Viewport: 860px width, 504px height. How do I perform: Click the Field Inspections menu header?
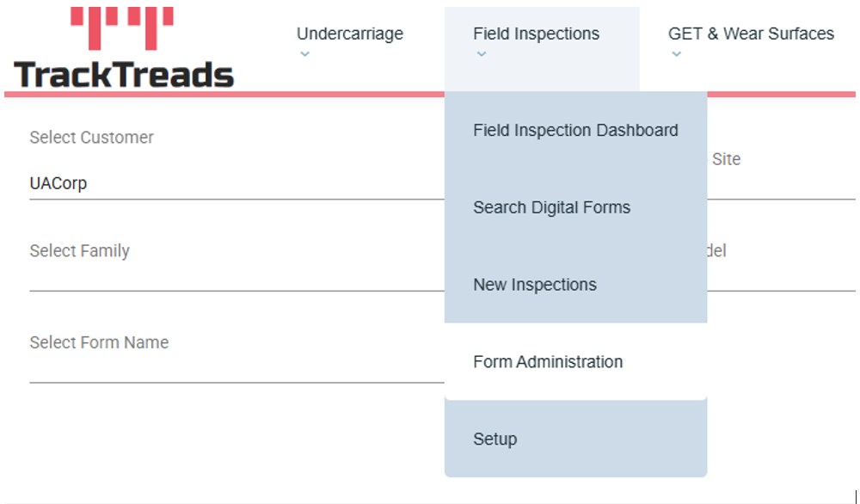[536, 34]
